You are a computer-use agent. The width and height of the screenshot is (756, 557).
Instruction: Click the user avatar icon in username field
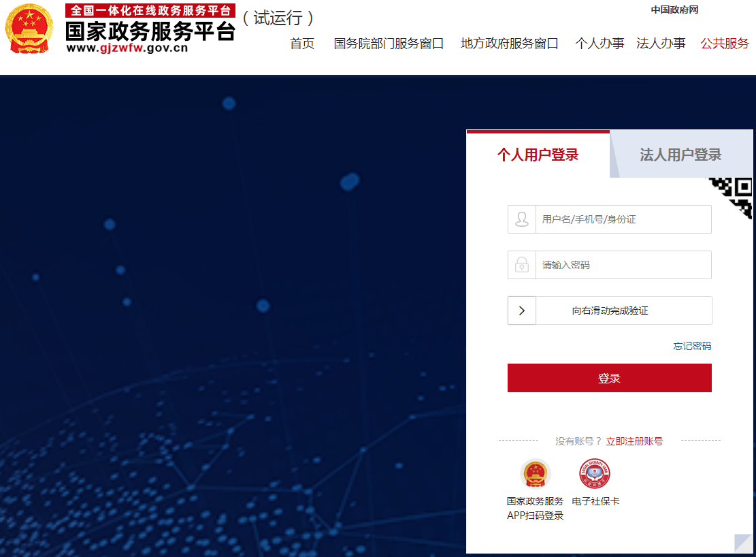[x=522, y=219]
